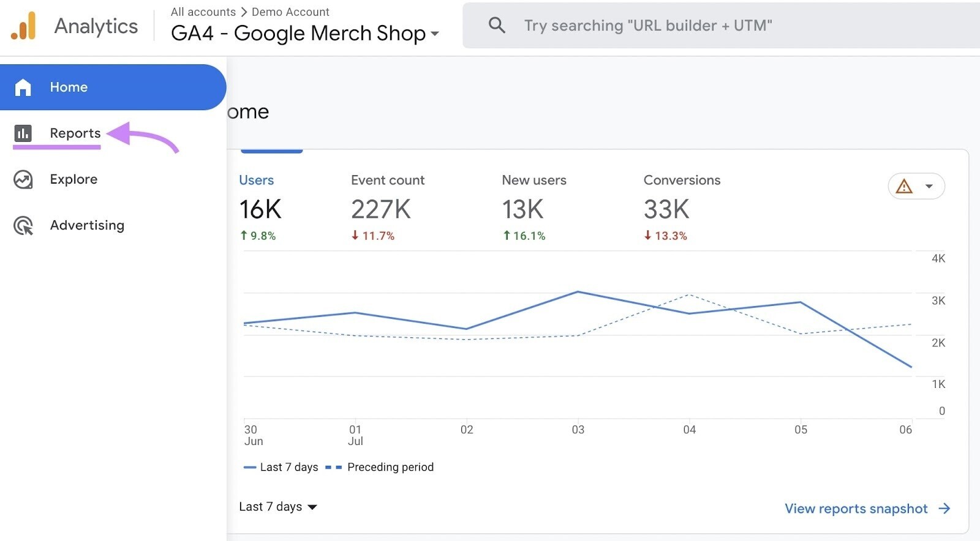Click the 01 Jul axis label
Screen dimensions: 980x541
click(355, 435)
